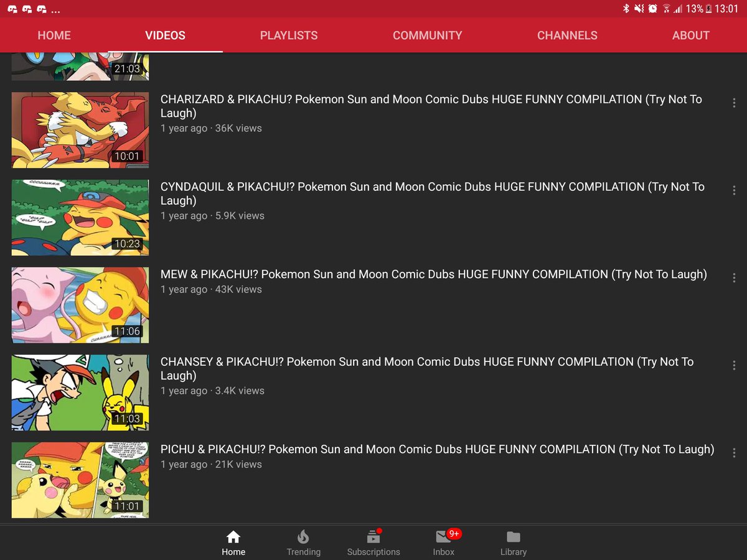Open options menu for MEW & PIKACHU video
Viewport: 747px width, 560px height.
(x=734, y=278)
